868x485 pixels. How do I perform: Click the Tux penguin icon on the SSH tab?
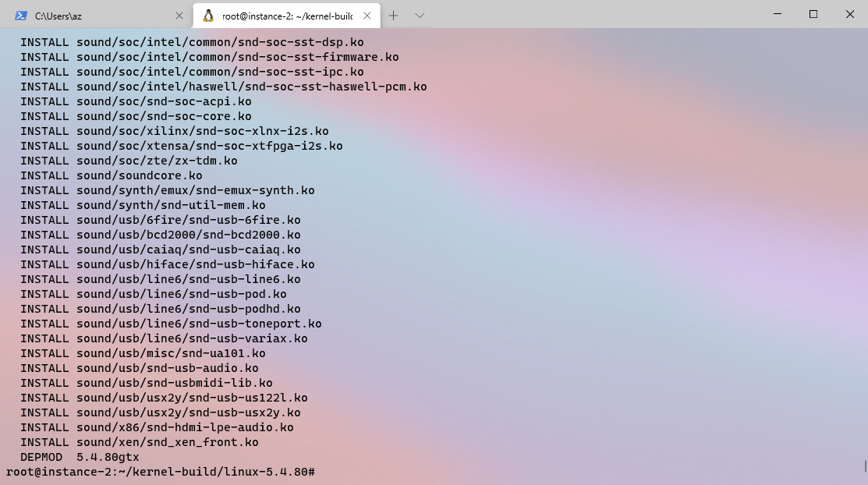coord(207,15)
